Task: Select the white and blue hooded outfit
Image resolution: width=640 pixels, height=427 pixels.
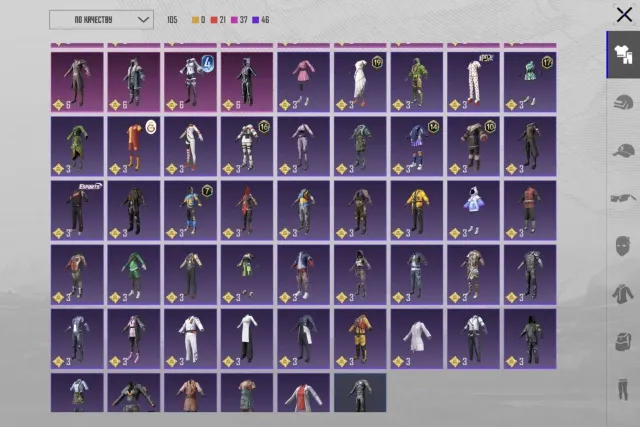Action: tap(473, 210)
